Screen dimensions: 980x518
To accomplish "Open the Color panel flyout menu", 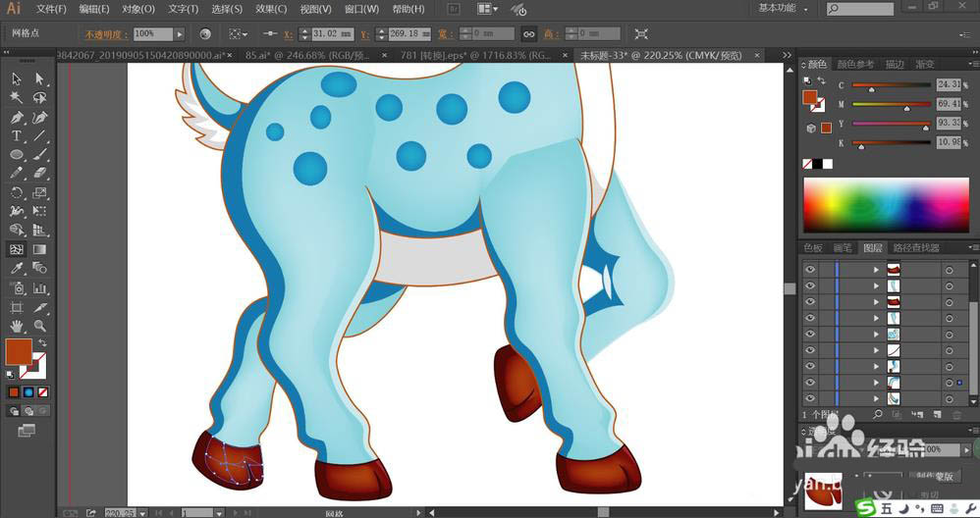I will (x=973, y=65).
